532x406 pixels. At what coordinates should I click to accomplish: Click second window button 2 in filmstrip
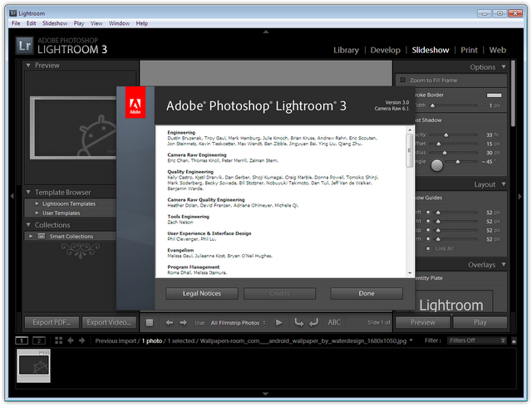[39, 340]
